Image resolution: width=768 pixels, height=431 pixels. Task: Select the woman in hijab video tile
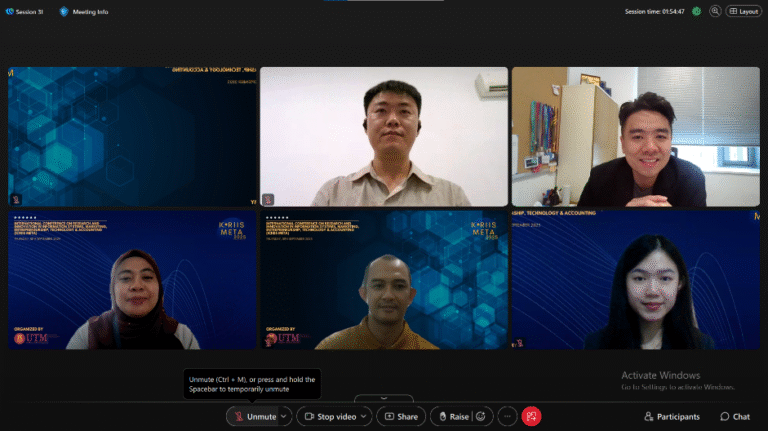132,280
